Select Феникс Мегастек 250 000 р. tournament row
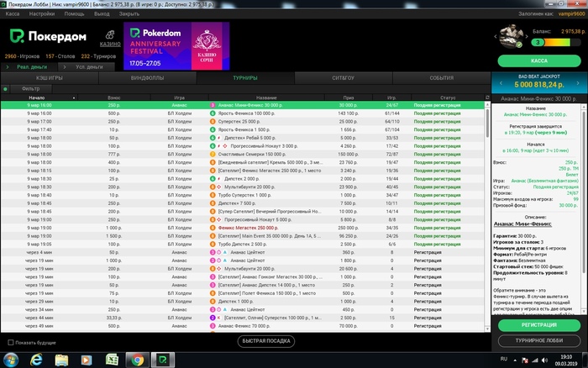588x368 pixels. (243, 228)
